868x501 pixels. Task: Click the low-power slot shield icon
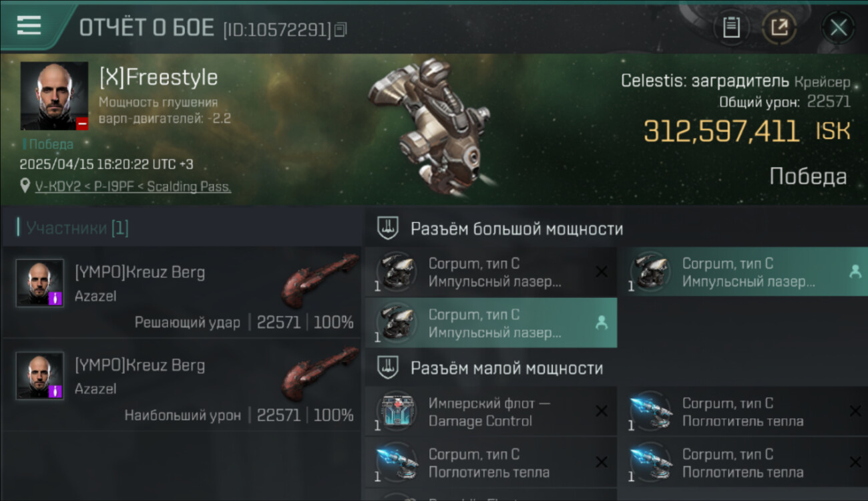(387, 367)
